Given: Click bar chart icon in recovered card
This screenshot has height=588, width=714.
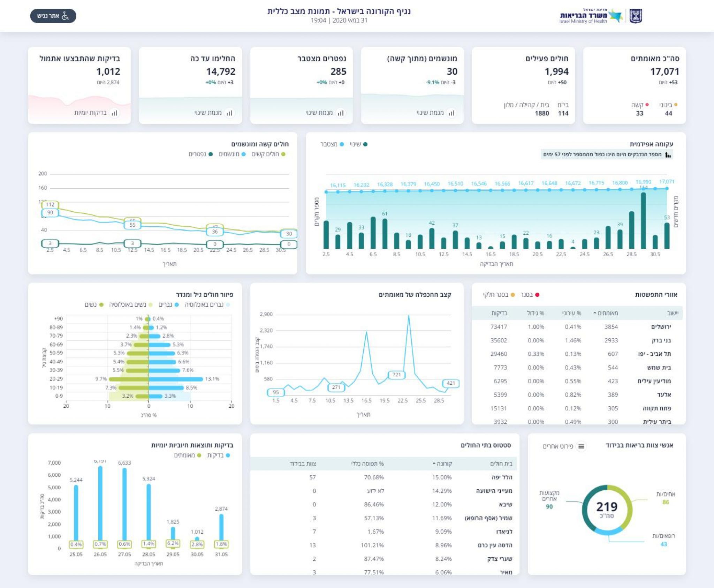Looking at the screenshot, I should pyautogui.click(x=229, y=113).
